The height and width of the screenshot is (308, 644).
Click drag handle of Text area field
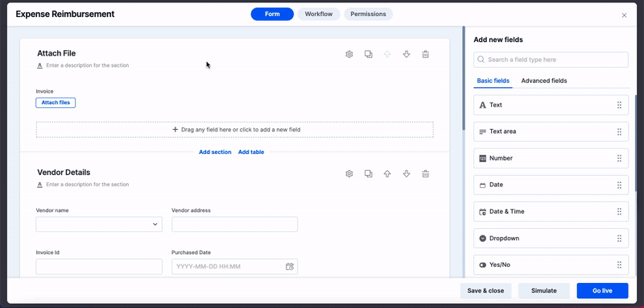coord(619,131)
